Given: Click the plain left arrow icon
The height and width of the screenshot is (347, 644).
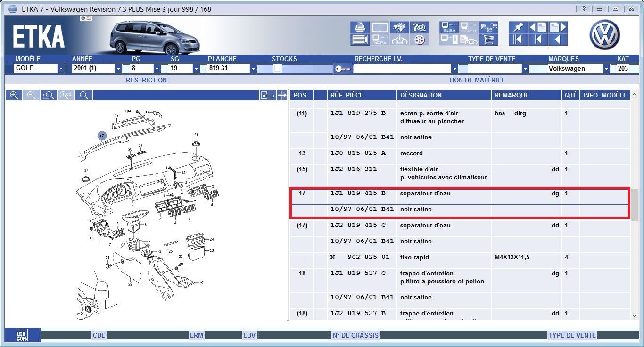Looking at the screenshot, I should 558,40.
